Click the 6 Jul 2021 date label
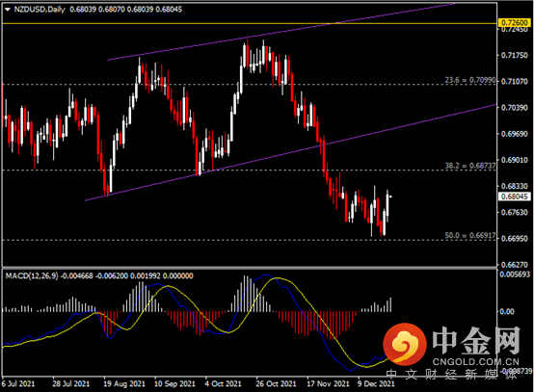 click(x=18, y=384)
